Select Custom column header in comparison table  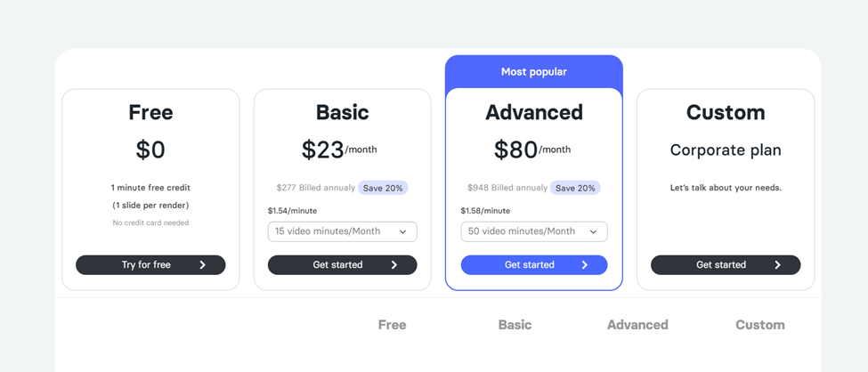click(x=760, y=325)
